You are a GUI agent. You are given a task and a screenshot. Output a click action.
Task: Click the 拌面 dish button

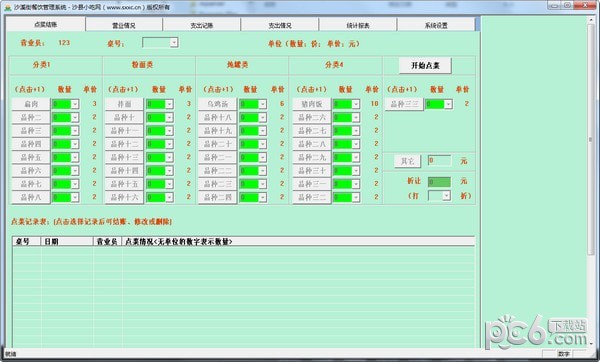coord(124,104)
